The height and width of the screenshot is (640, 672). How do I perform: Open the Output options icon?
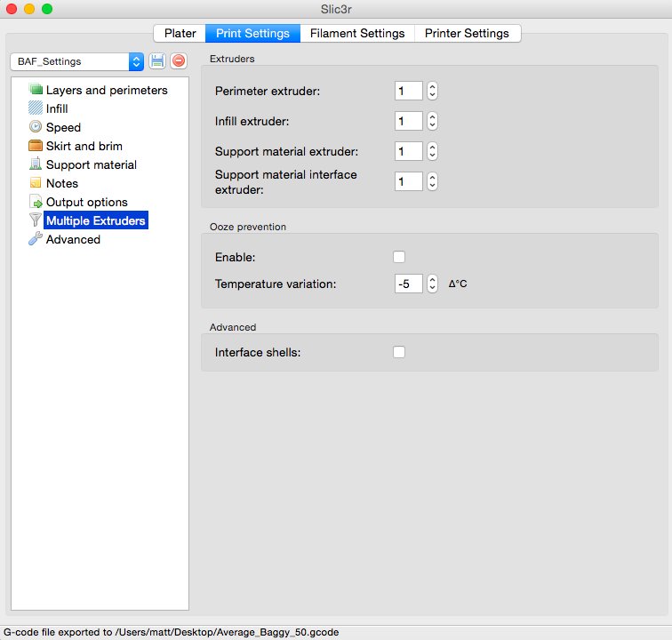36,202
